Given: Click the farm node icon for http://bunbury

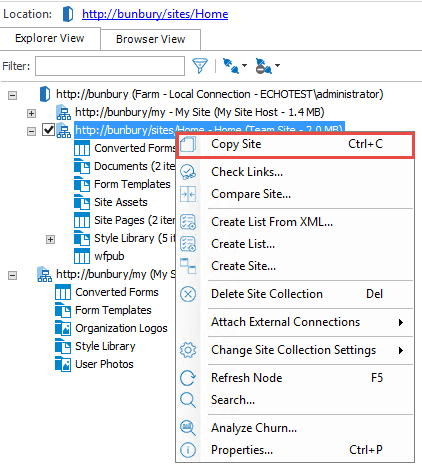Looking at the screenshot, I should click(x=45, y=94).
